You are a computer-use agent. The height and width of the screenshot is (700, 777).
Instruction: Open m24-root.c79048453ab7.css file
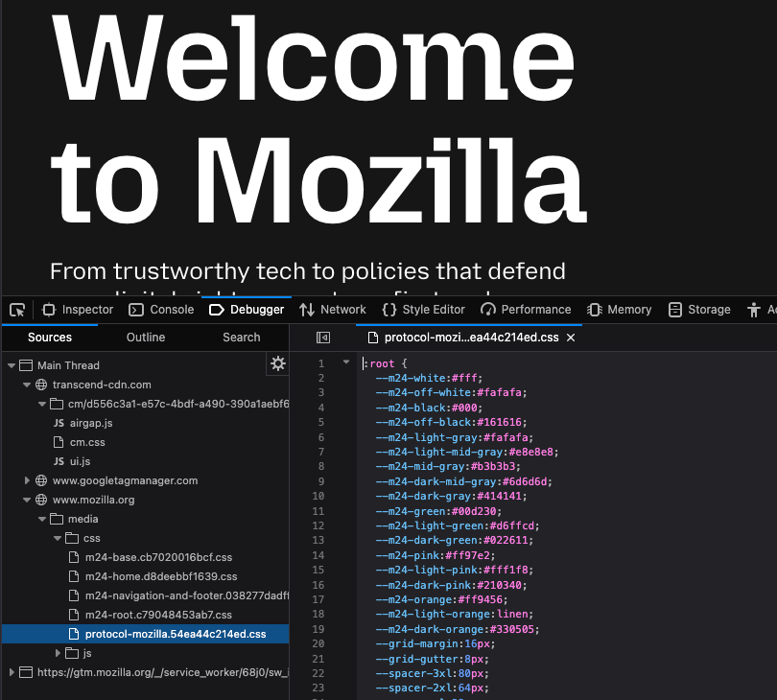pos(158,616)
